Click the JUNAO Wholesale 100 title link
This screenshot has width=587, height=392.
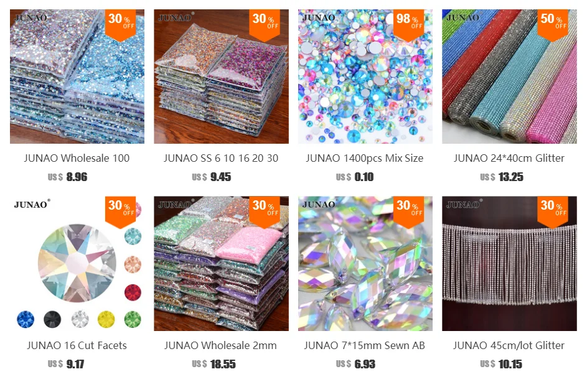point(77,158)
